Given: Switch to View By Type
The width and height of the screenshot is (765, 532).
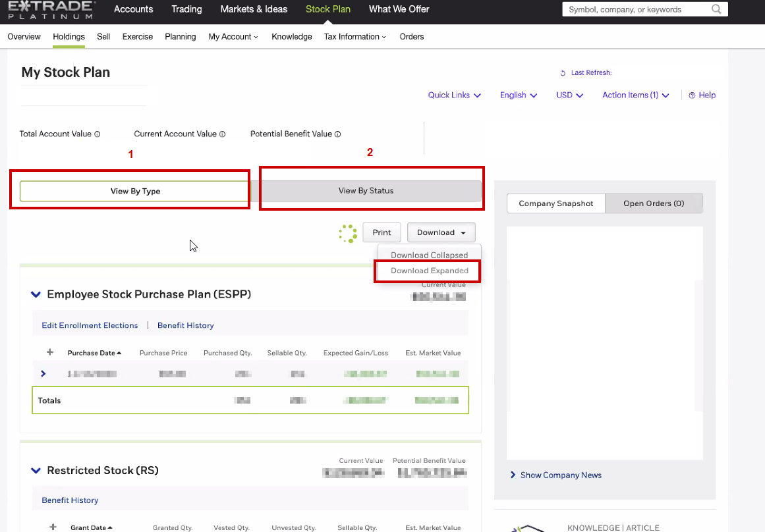Looking at the screenshot, I should (135, 191).
